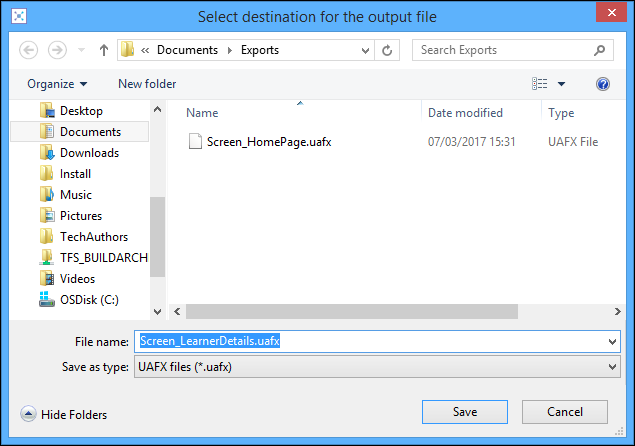Go forward using the Forward arrow
This screenshot has width=635, height=446.
point(57,50)
